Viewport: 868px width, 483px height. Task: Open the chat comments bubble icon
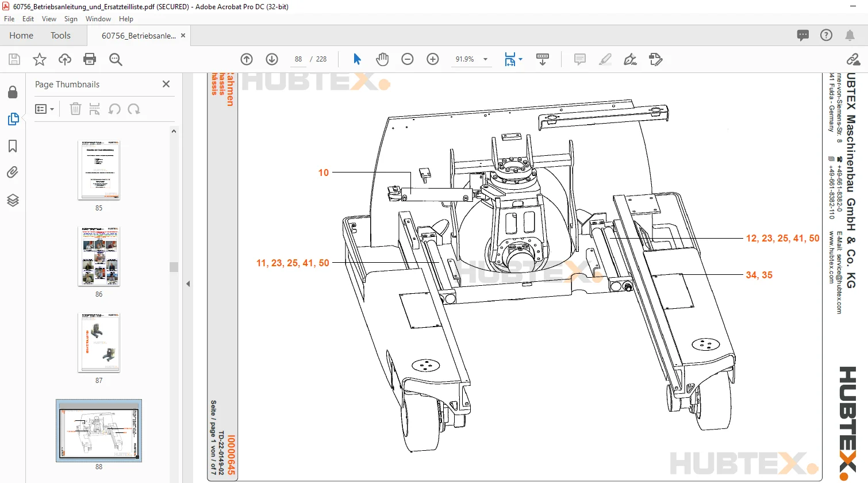click(803, 35)
